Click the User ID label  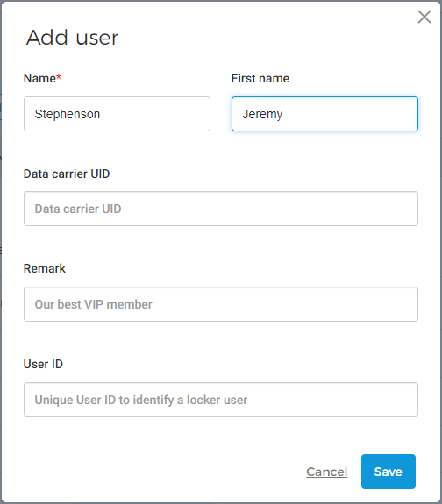point(43,364)
